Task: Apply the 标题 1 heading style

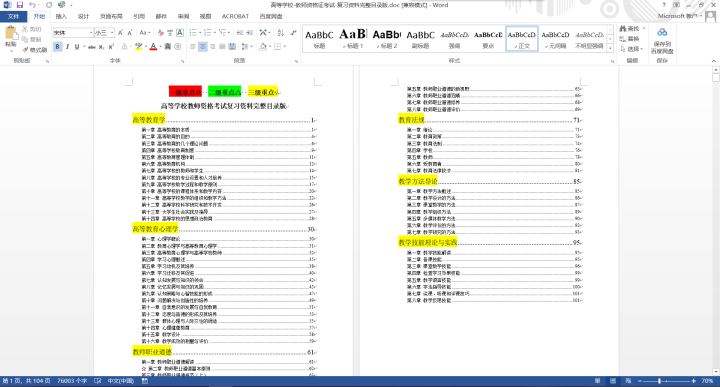Action: point(353,39)
